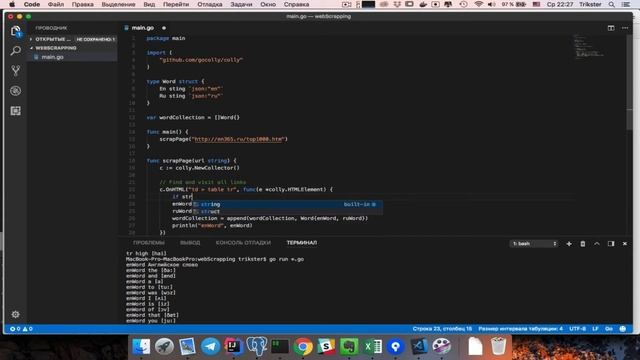This screenshot has height=360, width=640.
Task: Open the Manage gear menu
Action: pos(16,314)
